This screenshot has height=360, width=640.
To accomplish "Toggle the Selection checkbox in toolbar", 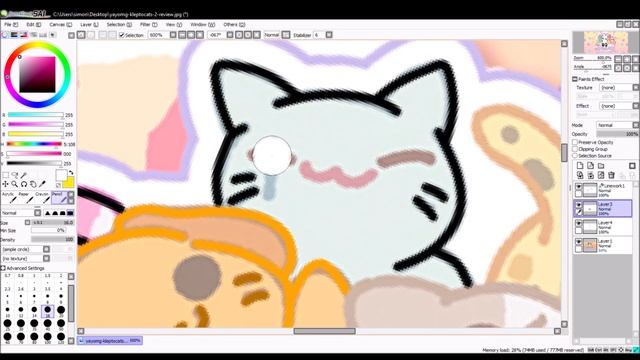I will pos(122,35).
